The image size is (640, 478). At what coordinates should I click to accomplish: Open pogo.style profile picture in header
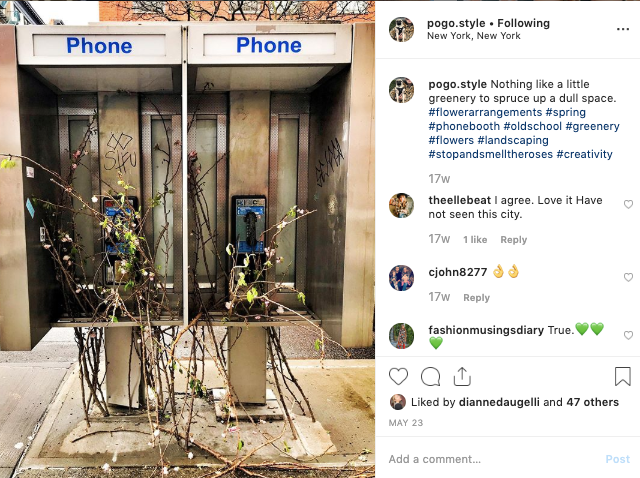(401, 29)
